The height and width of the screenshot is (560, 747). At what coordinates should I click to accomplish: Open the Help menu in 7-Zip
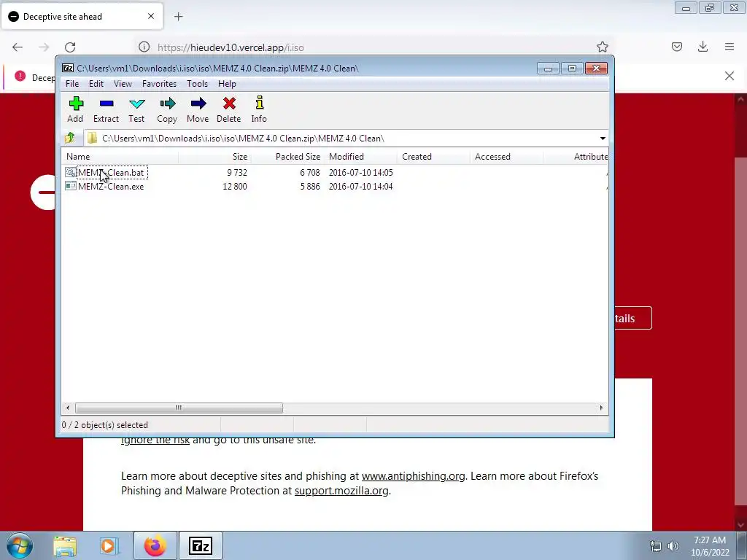pos(228,84)
